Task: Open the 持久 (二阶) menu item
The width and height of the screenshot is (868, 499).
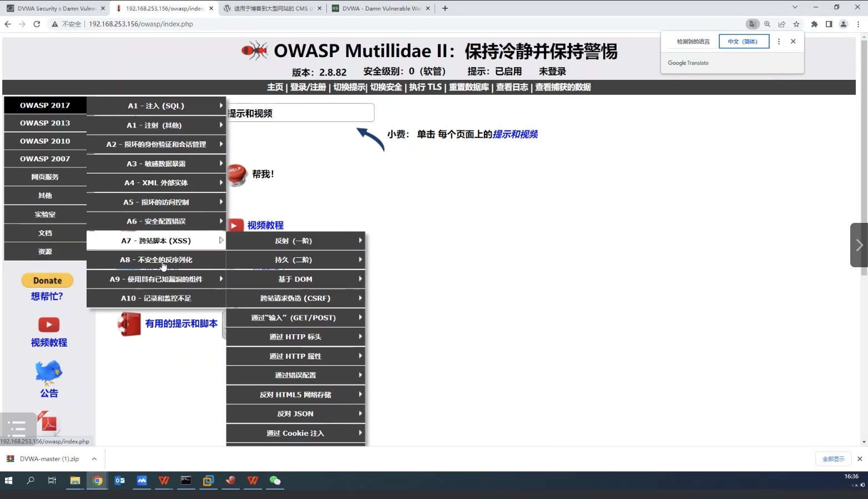Action: tap(295, 259)
